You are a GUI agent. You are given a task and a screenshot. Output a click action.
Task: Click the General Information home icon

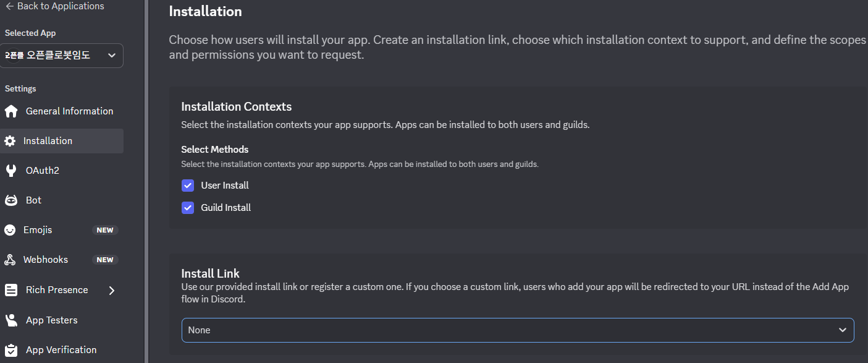[x=11, y=111]
